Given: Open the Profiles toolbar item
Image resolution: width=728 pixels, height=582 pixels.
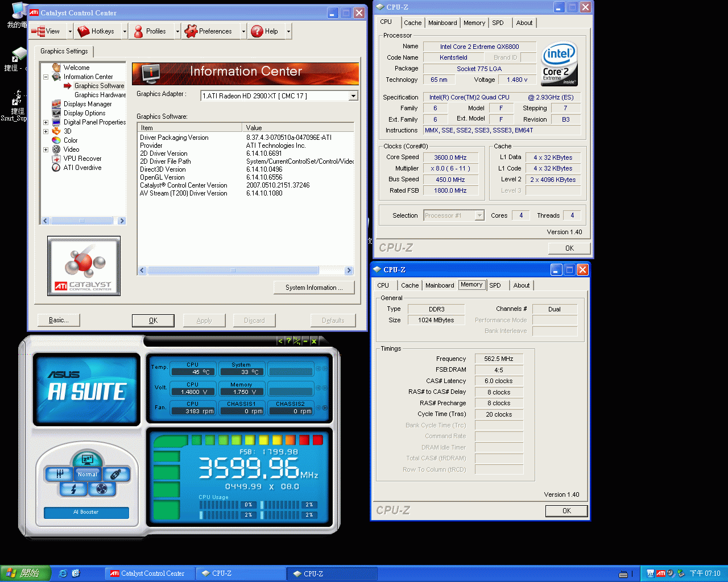Looking at the screenshot, I should pyautogui.click(x=150, y=31).
